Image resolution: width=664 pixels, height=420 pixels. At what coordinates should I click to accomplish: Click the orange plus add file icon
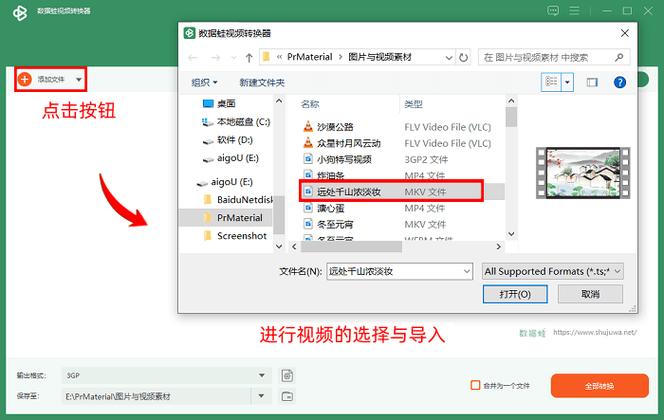(x=25, y=79)
